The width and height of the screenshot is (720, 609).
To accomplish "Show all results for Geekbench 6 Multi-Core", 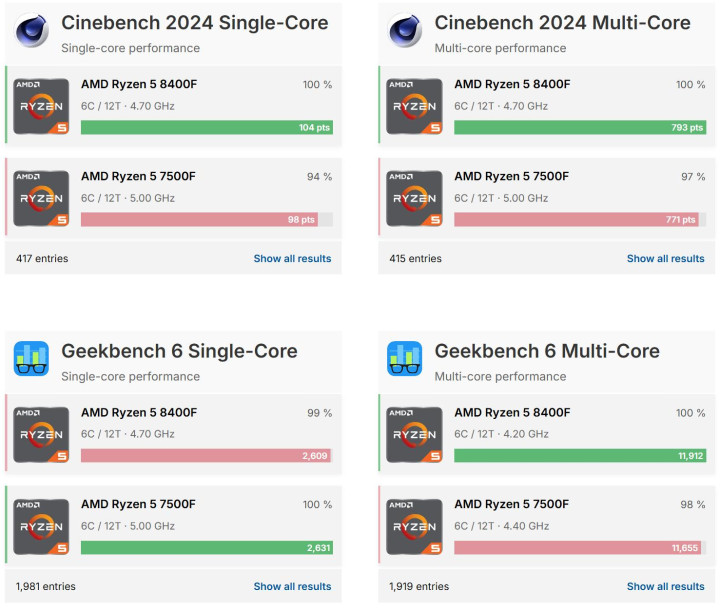I will [665, 587].
